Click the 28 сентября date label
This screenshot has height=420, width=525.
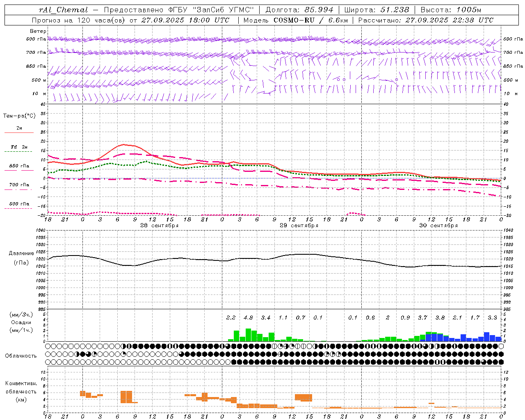(159, 226)
